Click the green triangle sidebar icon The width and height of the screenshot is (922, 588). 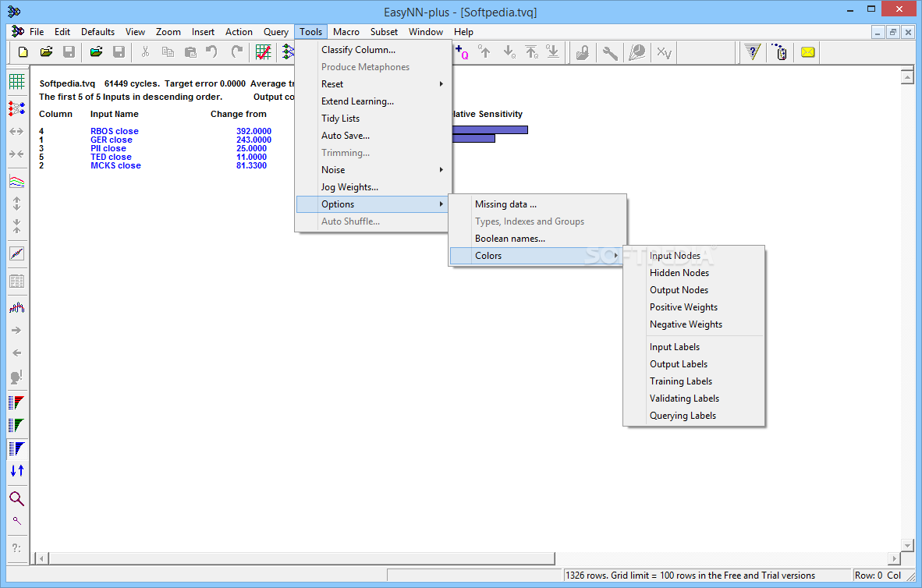click(17, 425)
